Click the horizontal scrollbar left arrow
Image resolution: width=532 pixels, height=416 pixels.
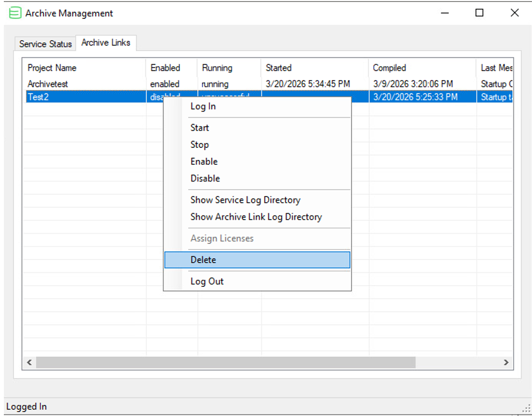click(x=30, y=363)
